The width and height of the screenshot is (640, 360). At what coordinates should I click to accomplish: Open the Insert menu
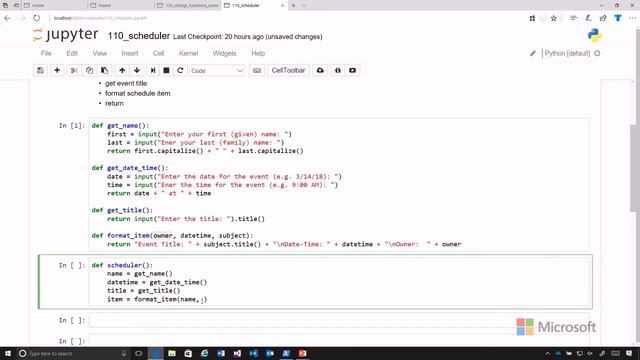coord(130,53)
